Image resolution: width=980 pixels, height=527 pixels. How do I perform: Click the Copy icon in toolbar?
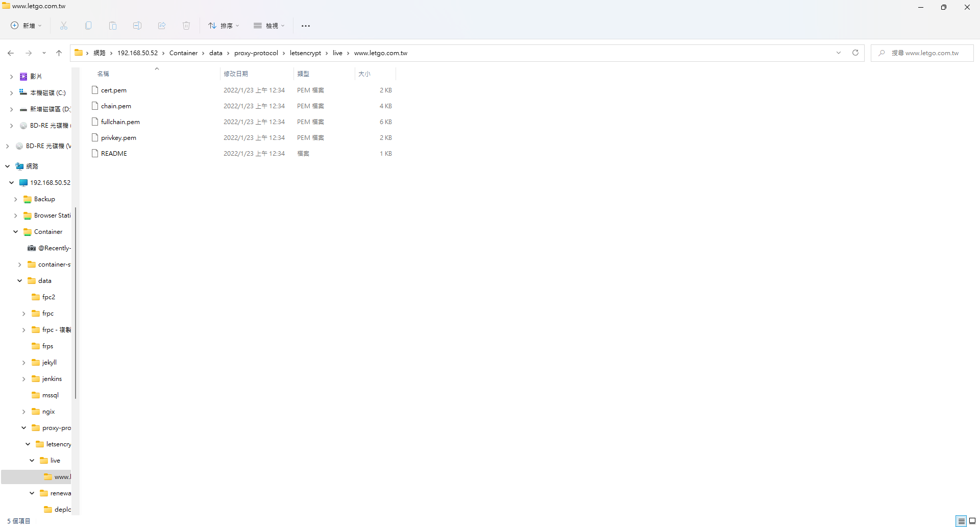88,26
